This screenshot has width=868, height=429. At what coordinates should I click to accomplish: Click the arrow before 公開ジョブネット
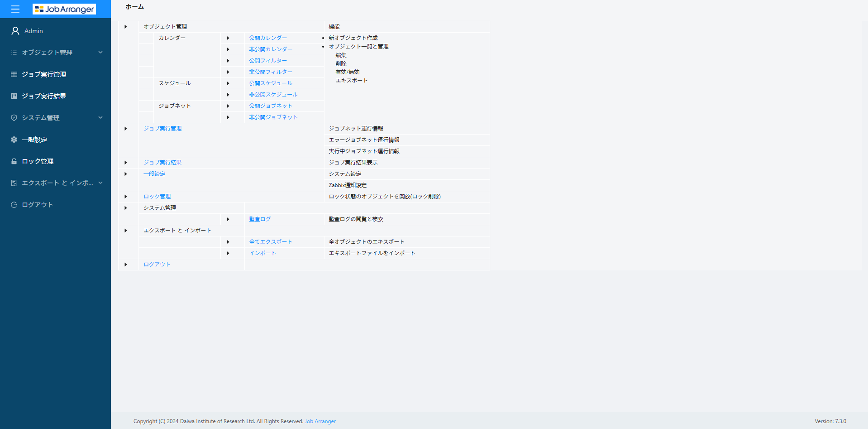coord(228,106)
